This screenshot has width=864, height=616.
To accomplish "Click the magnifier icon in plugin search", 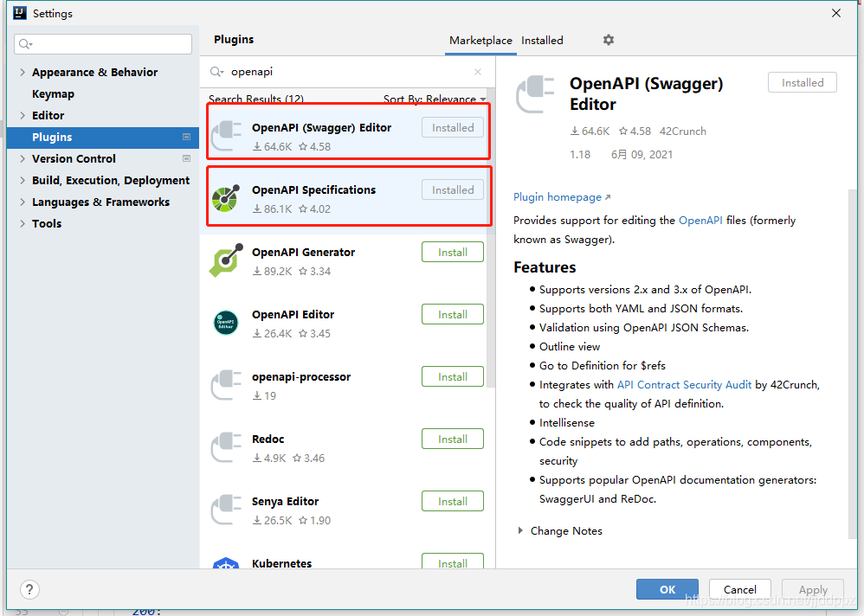I will pos(216,72).
